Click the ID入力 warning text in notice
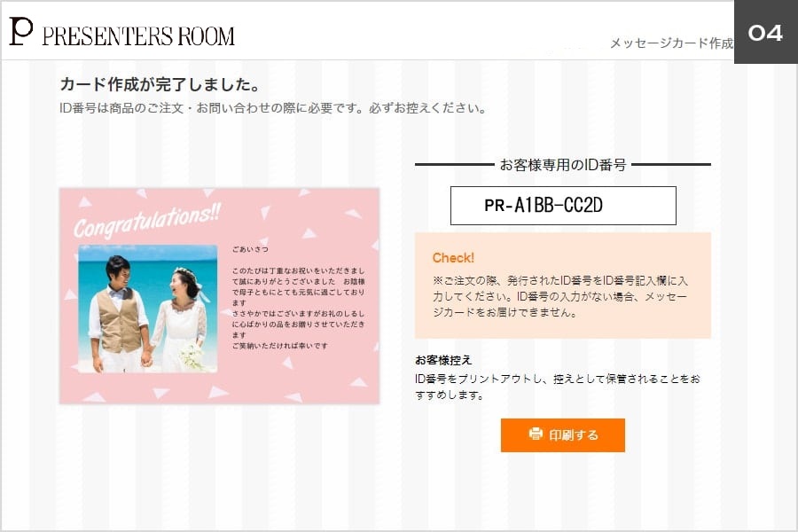Screen dimensions: 798x532 559,296
